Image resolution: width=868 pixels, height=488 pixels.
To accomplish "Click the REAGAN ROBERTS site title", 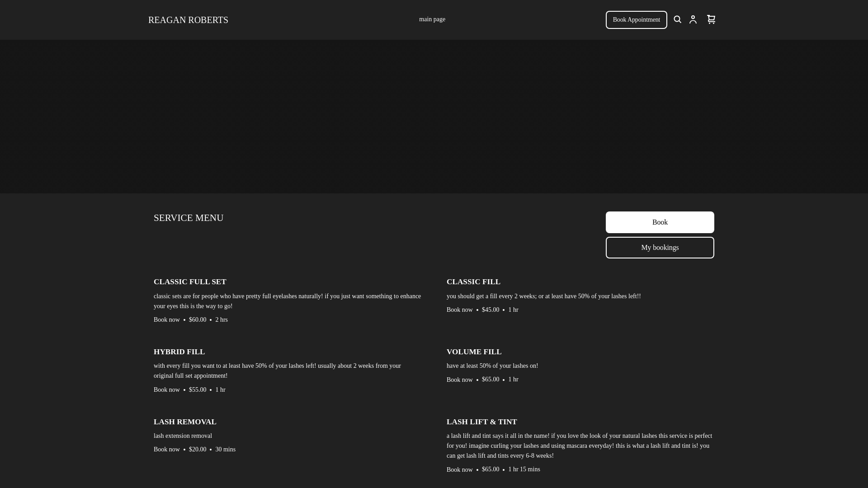I will 188,20.
